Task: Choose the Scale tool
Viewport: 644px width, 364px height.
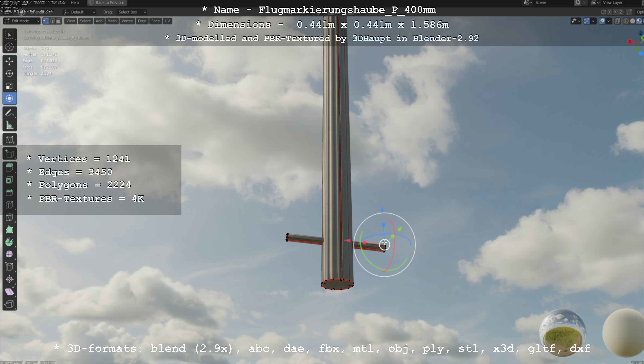Action: tap(9, 86)
